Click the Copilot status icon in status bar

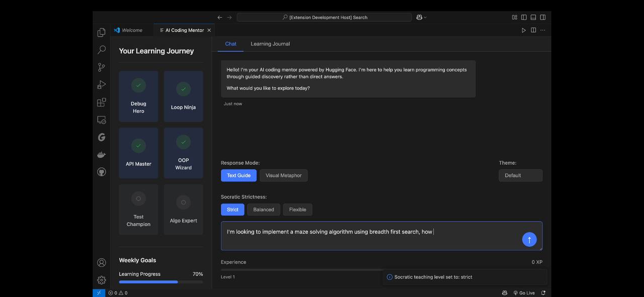click(x=505, y=293)
